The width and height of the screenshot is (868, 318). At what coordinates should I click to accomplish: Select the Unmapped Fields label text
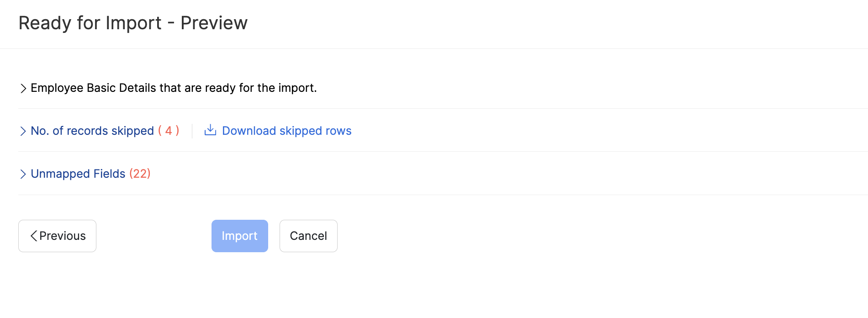[78, 174]
